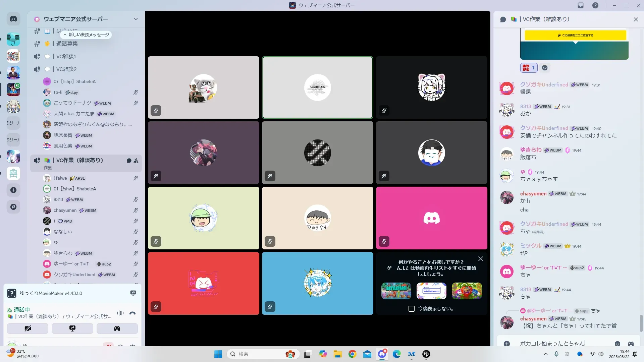644x362 pixels.
Task: Open Discord help question mark icon
Action: click(595, 5)
